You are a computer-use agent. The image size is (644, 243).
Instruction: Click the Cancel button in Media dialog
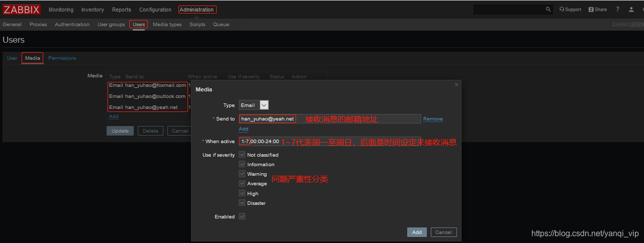443,232
